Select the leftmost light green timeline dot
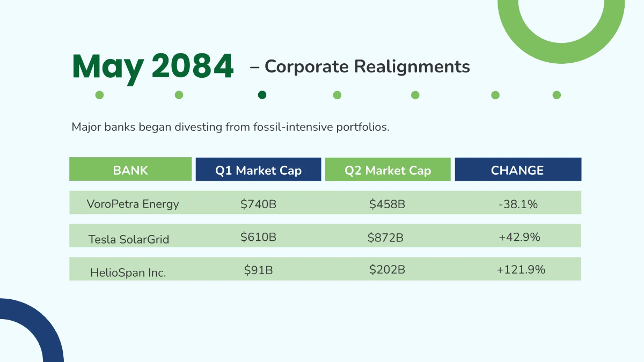Viewport: 644px width, 362px height. (99, 95)
